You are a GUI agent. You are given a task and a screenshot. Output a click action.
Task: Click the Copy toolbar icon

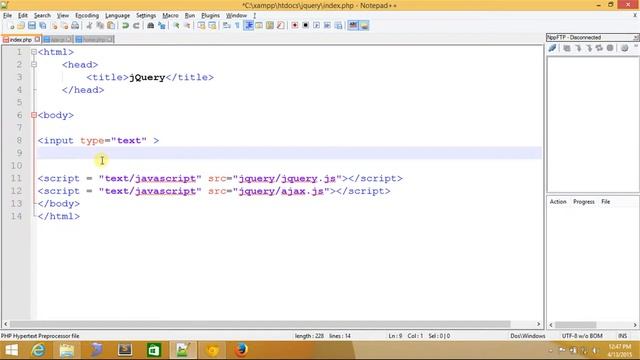(x=100, y=26)
